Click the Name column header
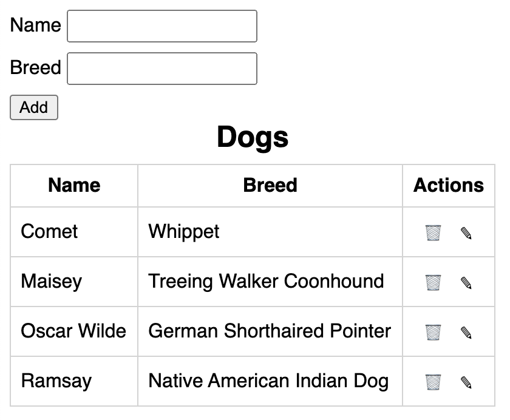 click(73, 186)
